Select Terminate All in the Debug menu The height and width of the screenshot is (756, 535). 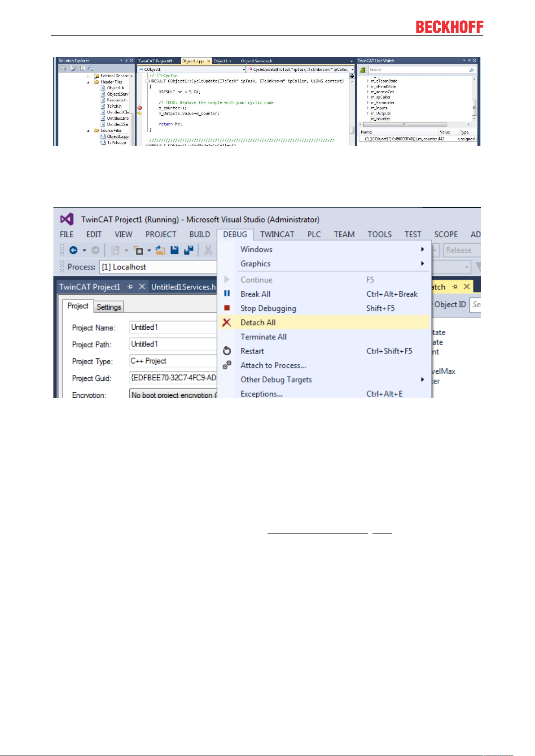coord(324,336)
